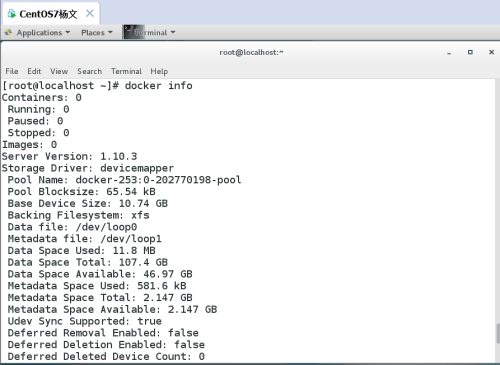Open the Places menu
The image size is (500, 365).
click(x=97, y=33)
